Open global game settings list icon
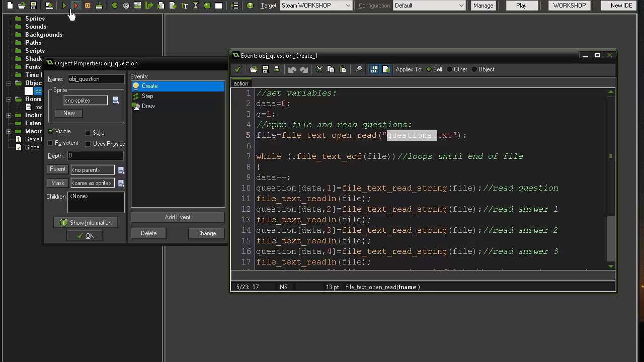The height and width of the screenshot is (362, 644). click(x=234, y=6)
